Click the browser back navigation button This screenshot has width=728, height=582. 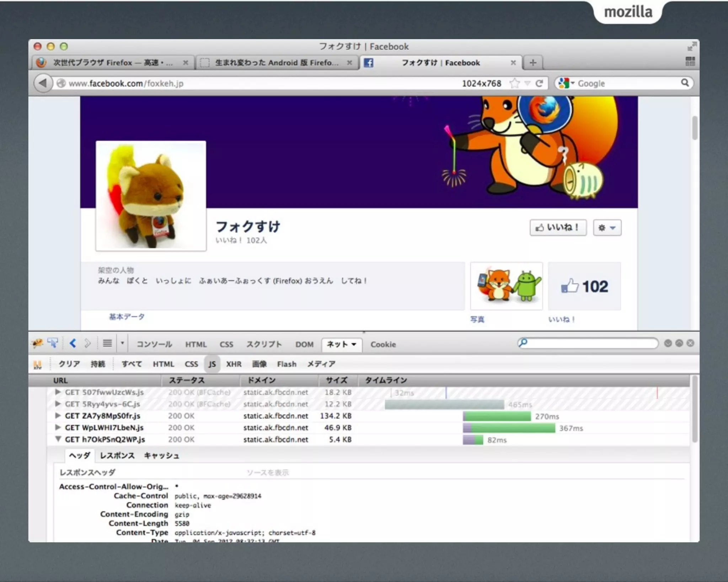click(x=43, y=83)
